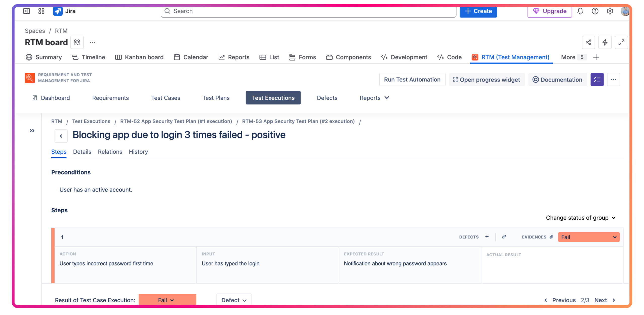Toggle the purple checklist view button
The width and height of the screenshot is (644, 315).
[597, 80]
